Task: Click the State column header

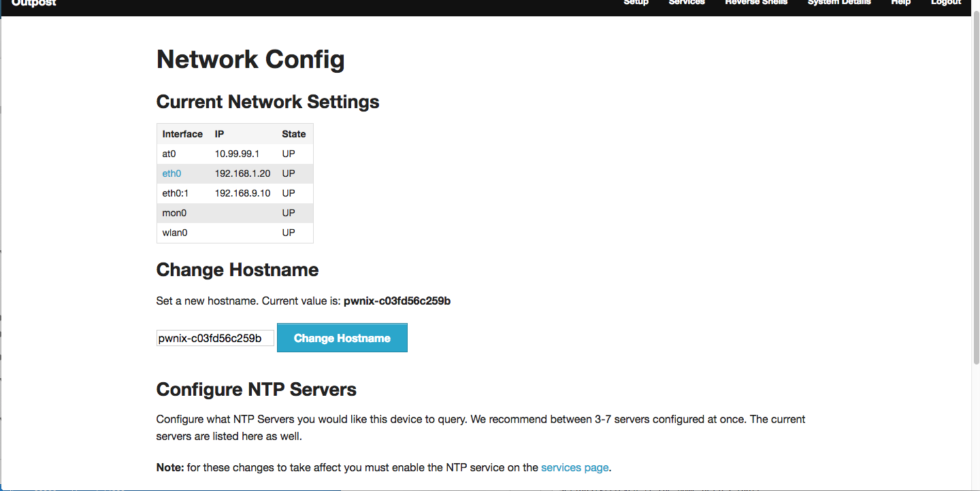Action: pyautogui.click(x=293, y=134)
